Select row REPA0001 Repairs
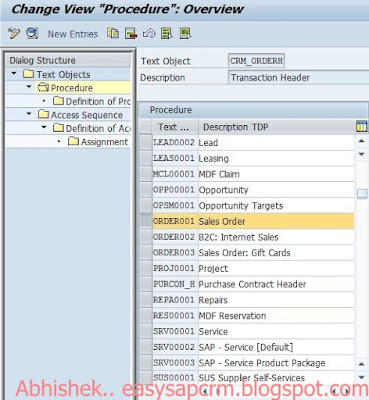Viewport: 369px width, 400px height. click(146, 300)
